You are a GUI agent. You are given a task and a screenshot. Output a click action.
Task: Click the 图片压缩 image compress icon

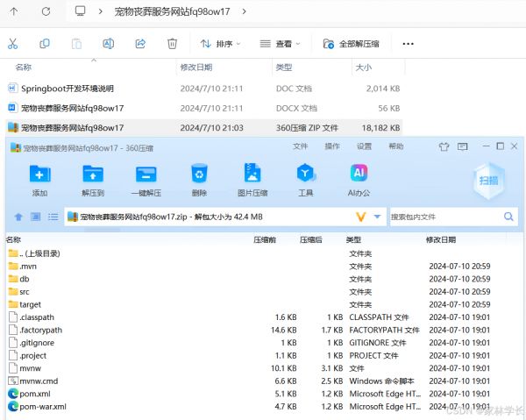click(252, 180)
